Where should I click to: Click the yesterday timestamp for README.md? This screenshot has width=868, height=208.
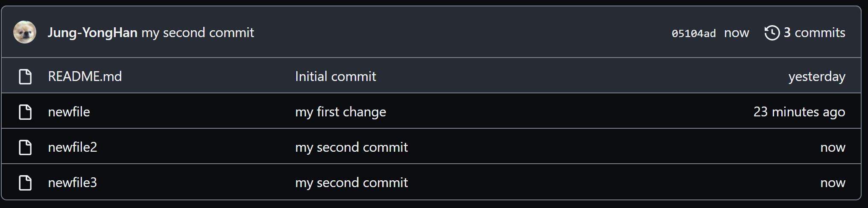click(x=817, y=77)
